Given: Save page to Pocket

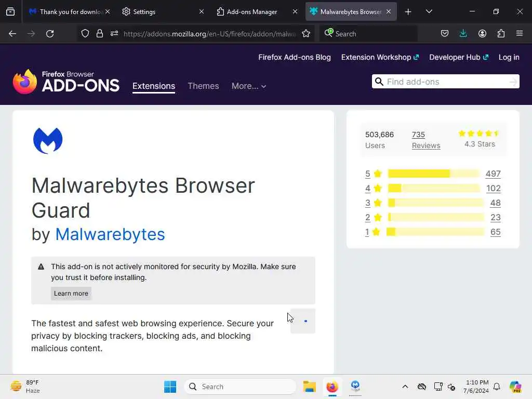Looking at the screenshot, I should (x=445, y=34).
